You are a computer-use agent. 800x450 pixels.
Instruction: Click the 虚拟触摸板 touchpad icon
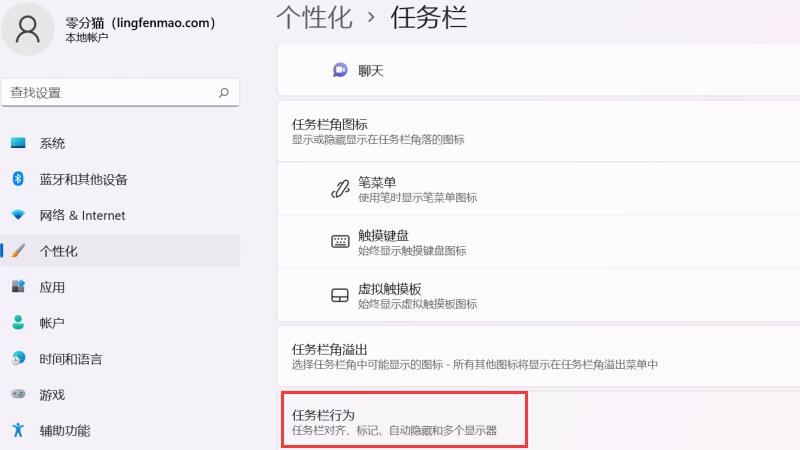point(340,295)
